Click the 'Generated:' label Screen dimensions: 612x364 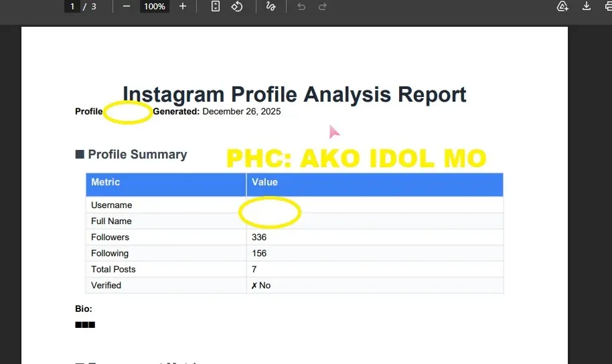[x=176, y=112]
